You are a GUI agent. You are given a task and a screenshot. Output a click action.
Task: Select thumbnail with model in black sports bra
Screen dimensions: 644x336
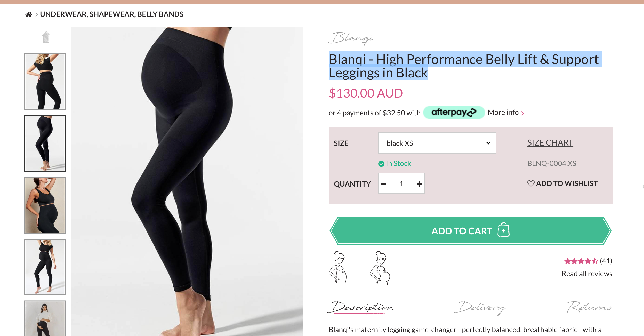pyautogui.click(x=45, y=205)
